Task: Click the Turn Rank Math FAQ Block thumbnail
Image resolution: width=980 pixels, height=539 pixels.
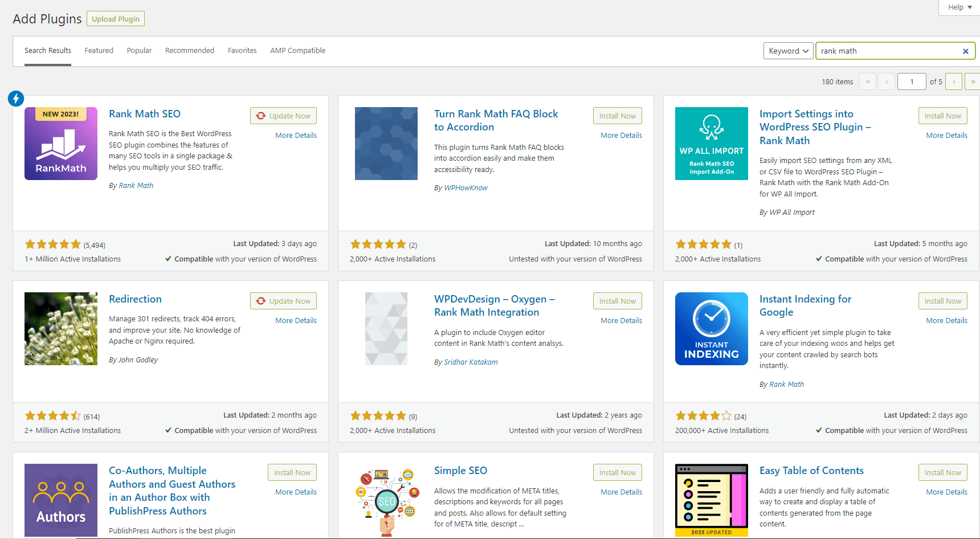Action: (386, 144)
